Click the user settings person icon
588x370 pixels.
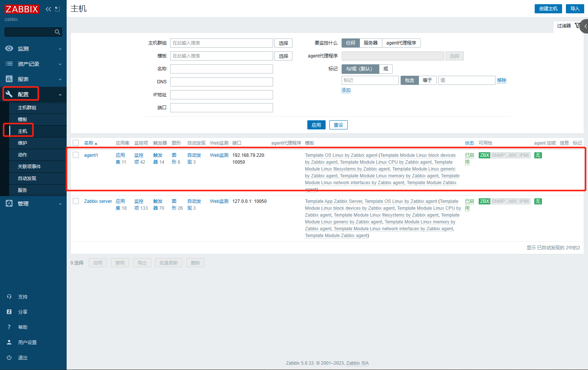9,342
